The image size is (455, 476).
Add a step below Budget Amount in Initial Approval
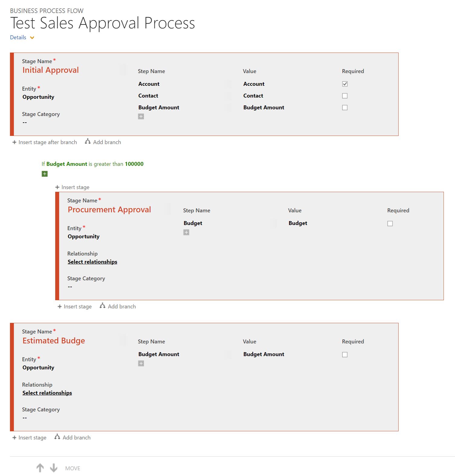141,117
